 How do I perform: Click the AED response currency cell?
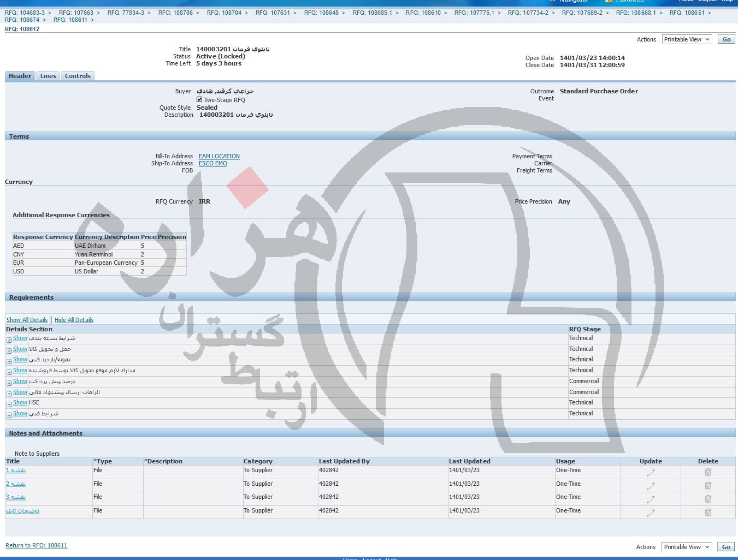pos(43,246)
